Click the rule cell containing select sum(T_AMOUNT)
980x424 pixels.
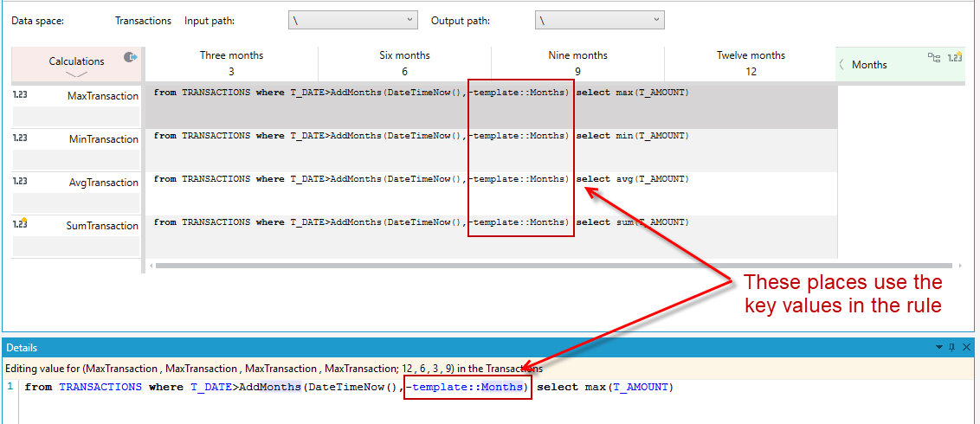[491, 237]
